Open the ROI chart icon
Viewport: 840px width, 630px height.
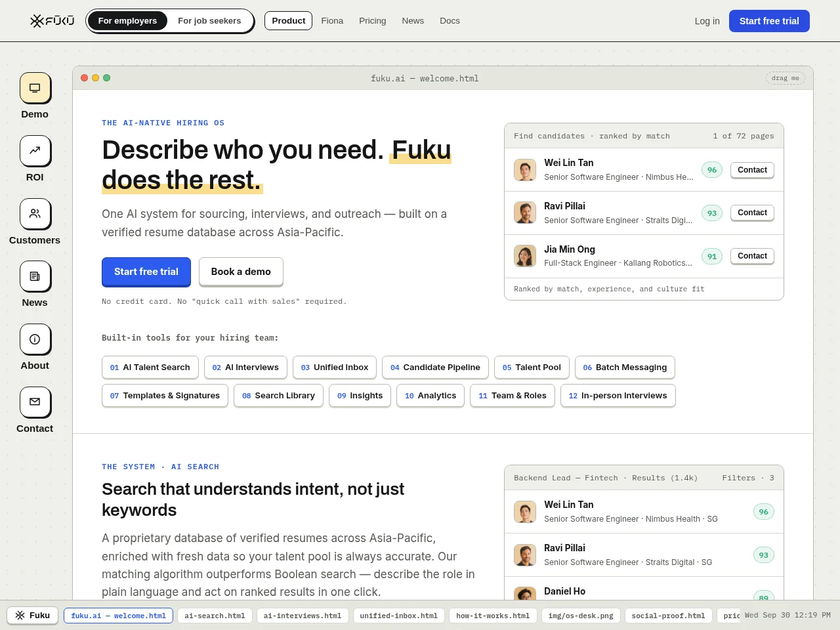(x=35, y=151)
